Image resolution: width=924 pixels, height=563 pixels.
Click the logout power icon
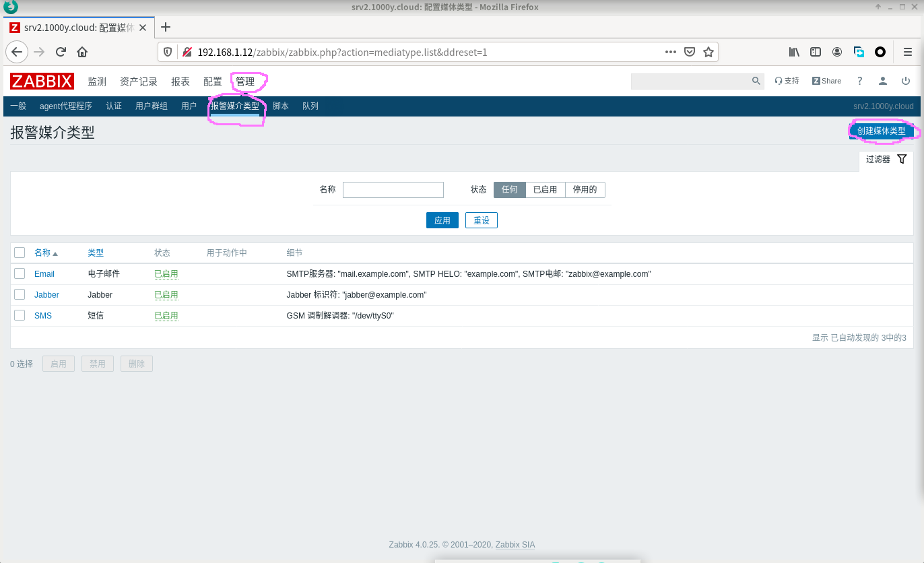(906, 81)
